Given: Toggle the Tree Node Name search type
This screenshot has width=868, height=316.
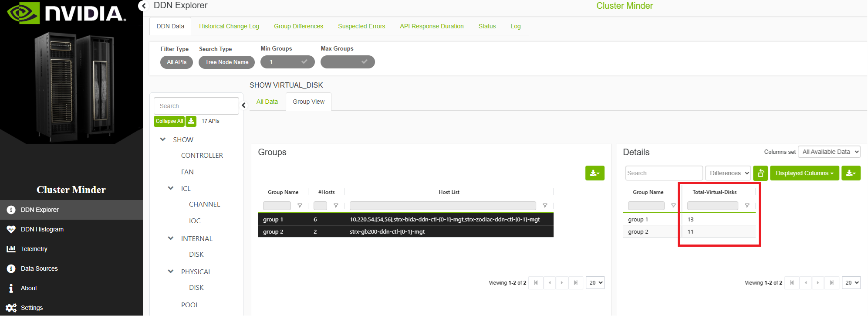Looking at the screenshot, I should (x=226, y=62).
